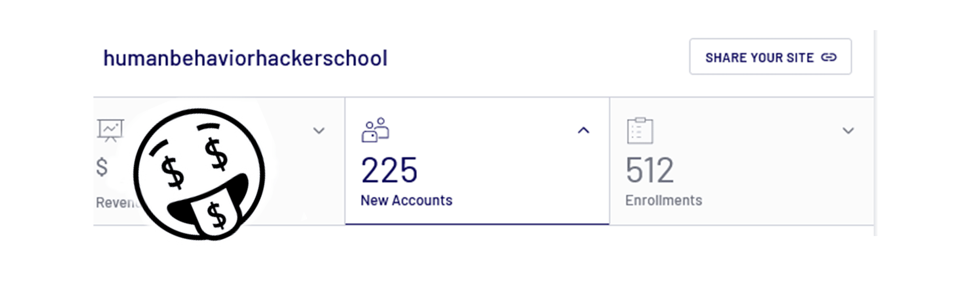Click the dollar bill on emoji's tongue
The image size is (980, 283).
coord(216,216)
